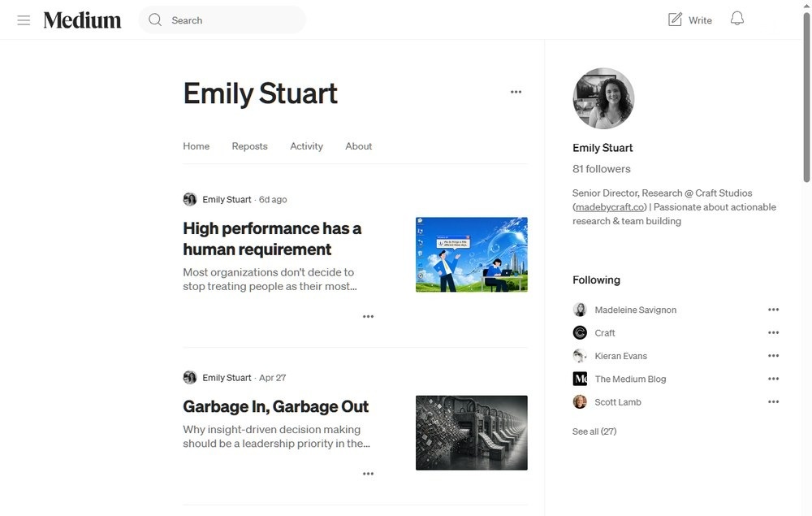View High performance article cover image
812x516 pixels.
tap(471, 254)
